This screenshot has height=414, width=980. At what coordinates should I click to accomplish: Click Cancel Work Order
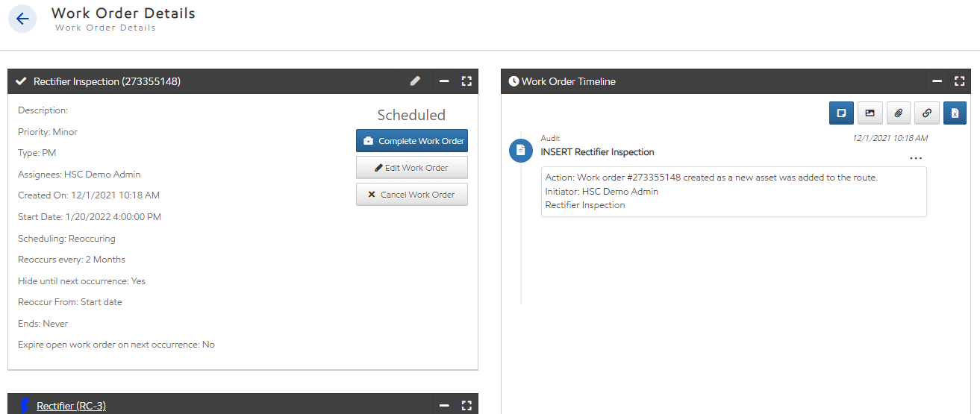pos(412,195)
